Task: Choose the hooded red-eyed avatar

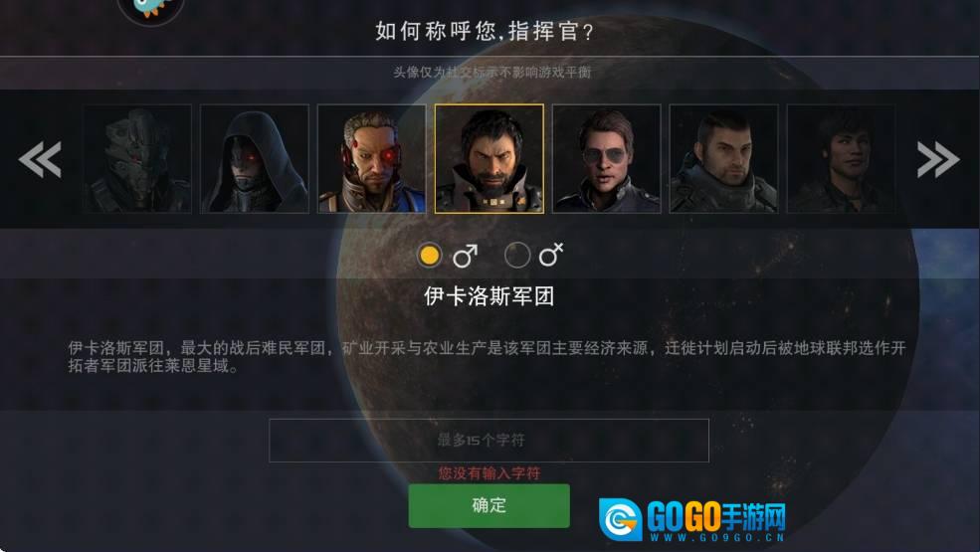Action: click(x=255, y=159)
